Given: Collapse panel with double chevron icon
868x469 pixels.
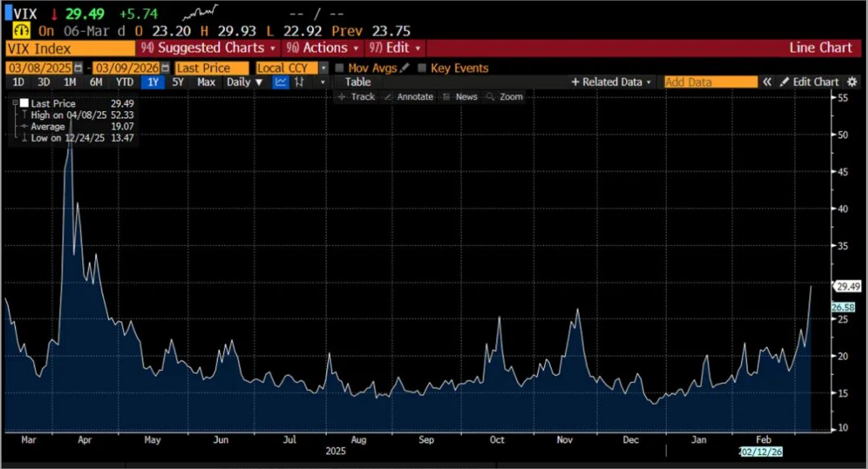Looking at the screenshot, I should (767, 82).
